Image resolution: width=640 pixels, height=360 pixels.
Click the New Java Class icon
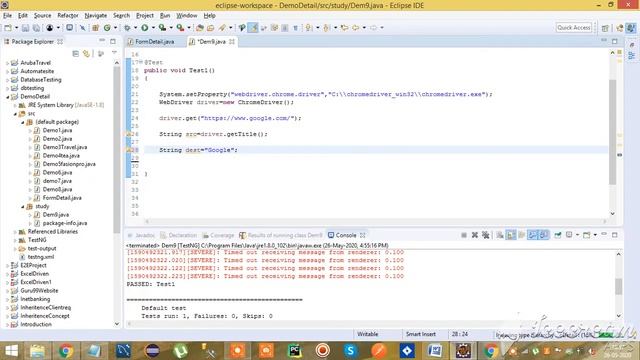point(107,28)
